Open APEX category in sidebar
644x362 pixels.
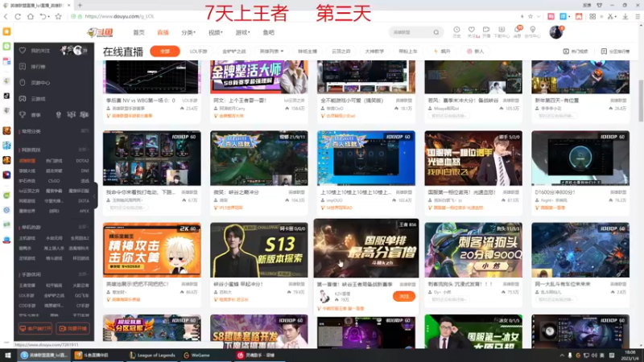pyautogui.click(x=84, y=211)
